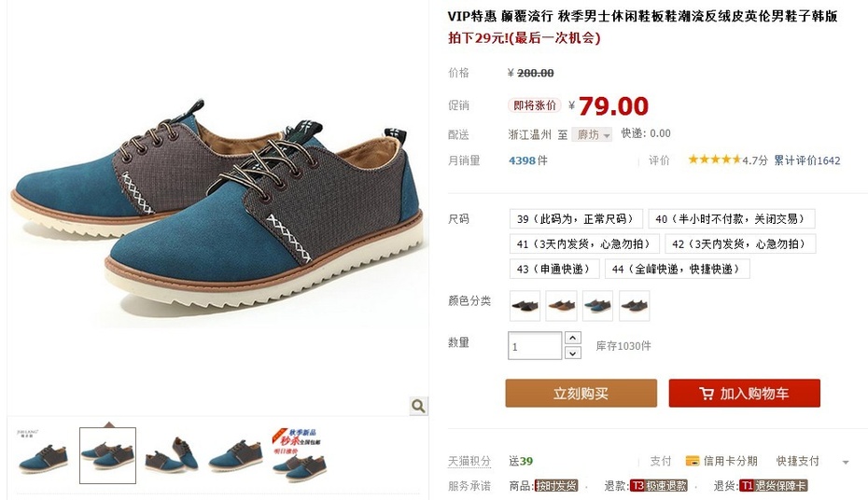Click the credit card installment icon
The width and height of the screenshot is (868, 500).
pos(692,461)
